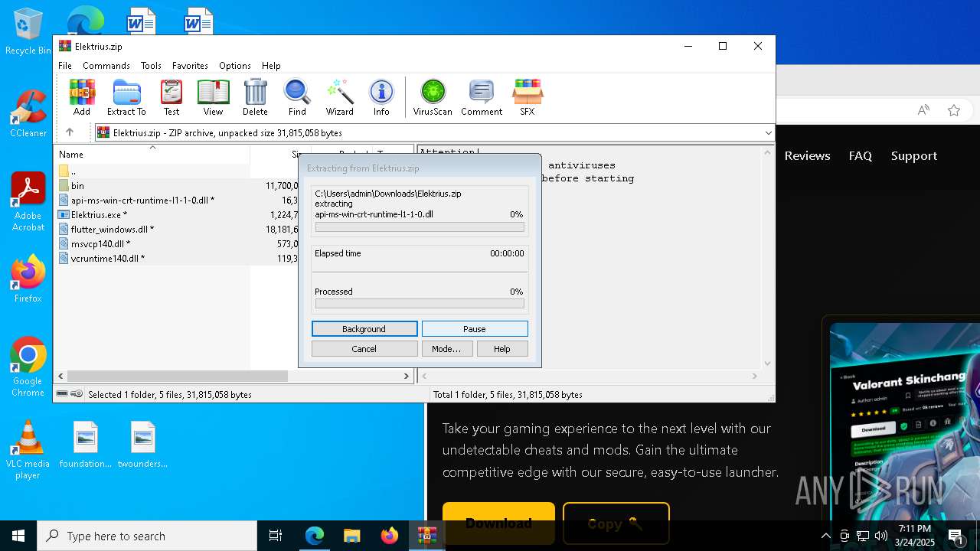
Task: Open the View toolbar icon
Action: pos(213,97)
